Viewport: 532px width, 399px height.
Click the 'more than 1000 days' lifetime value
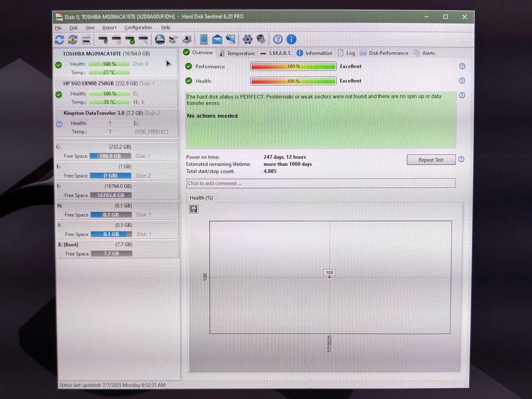point(288,164)
